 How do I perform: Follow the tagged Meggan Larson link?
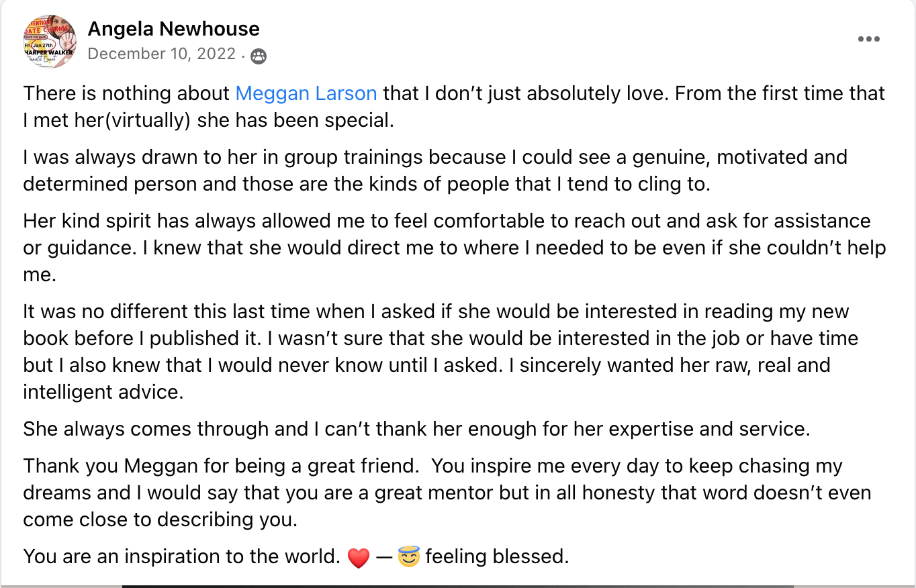tap(306, 93)
